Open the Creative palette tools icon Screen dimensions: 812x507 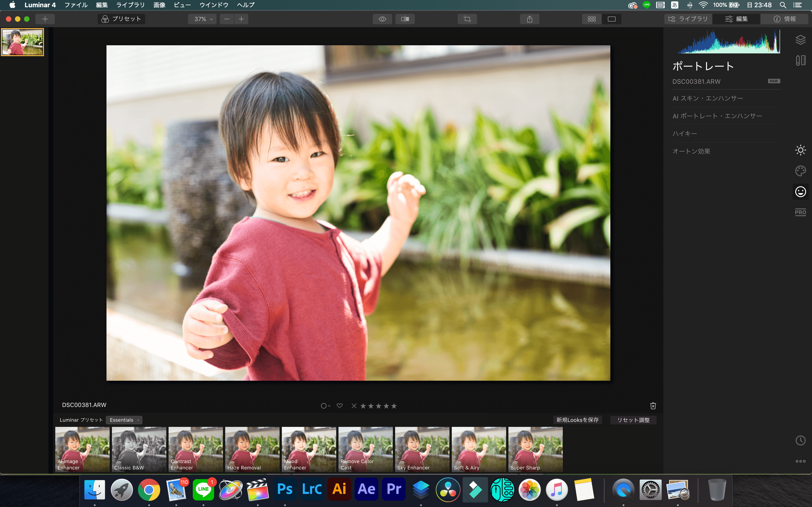[x=800, y=171]
